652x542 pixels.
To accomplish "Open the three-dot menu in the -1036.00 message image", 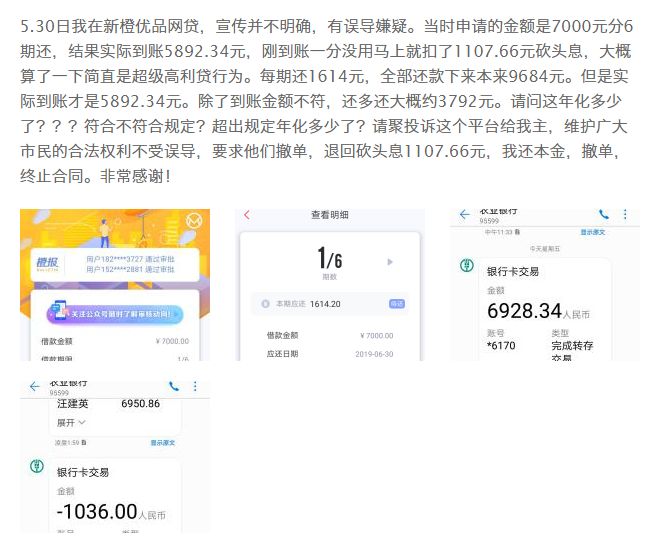I will [x=195, y=386].
